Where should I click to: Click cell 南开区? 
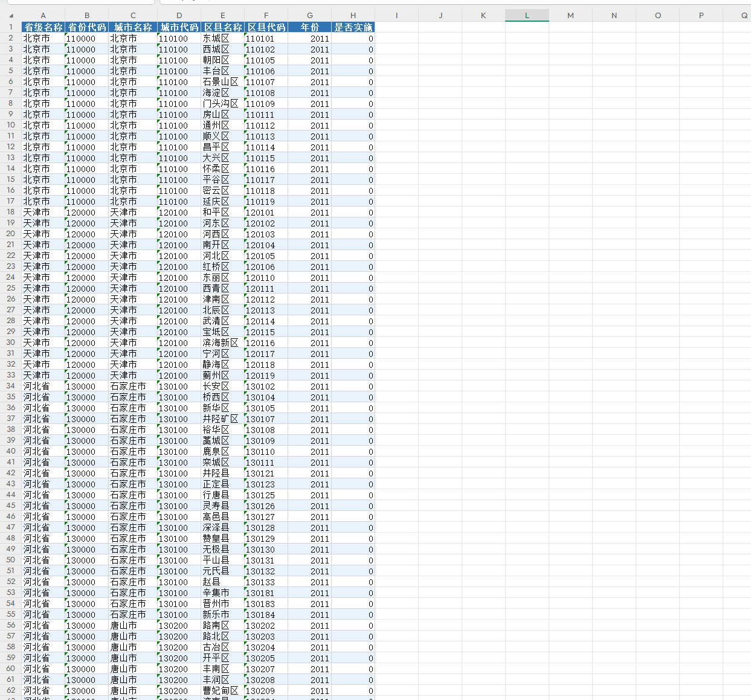click(223, 245)
